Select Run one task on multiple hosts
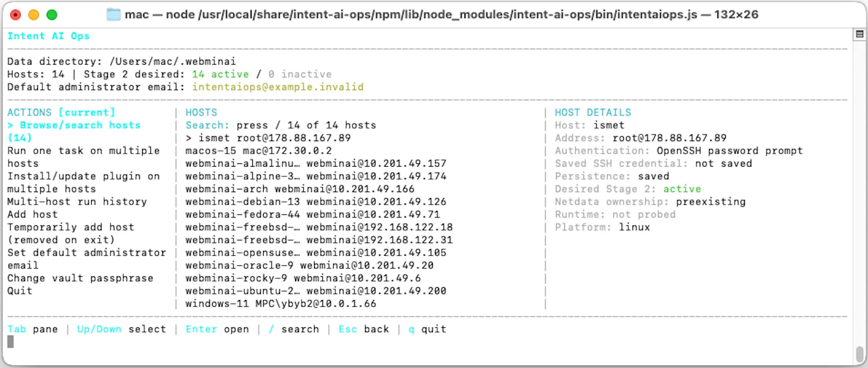Image resolution: width=868 pixels, height=368 pixels. [84, 157]
